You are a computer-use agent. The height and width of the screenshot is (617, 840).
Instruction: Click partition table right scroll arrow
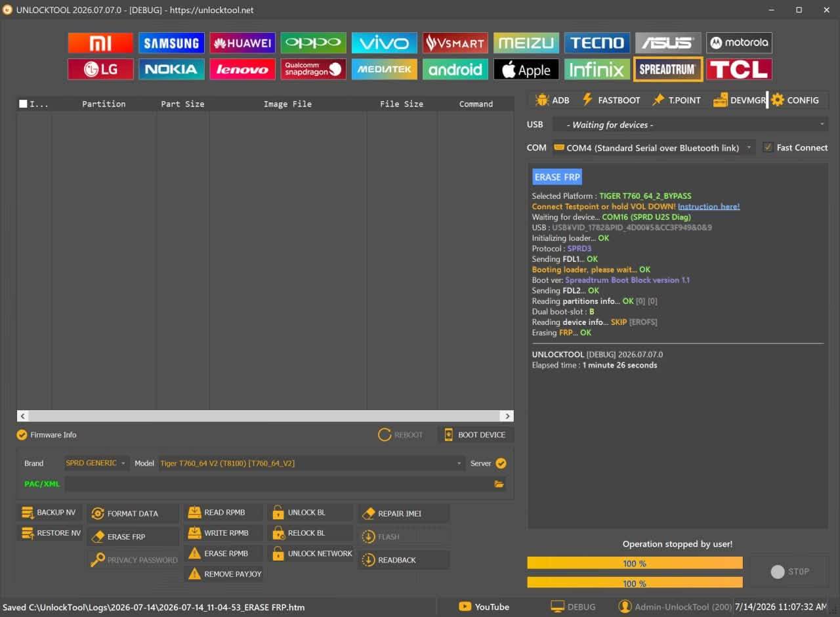pyautogui.click(x=507, y=416)
